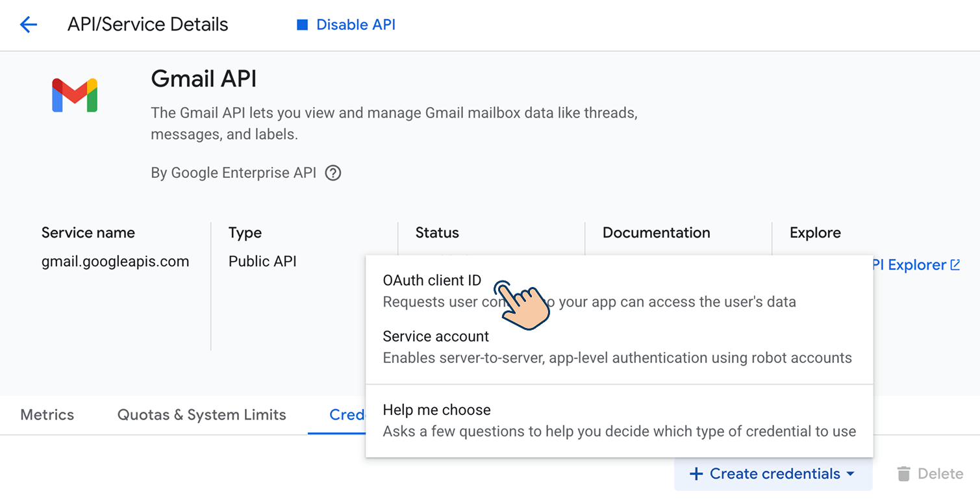Click the plus icon on Create credentials
The height and width of the screenshot is (500, 980).
(x=696, y=474)
